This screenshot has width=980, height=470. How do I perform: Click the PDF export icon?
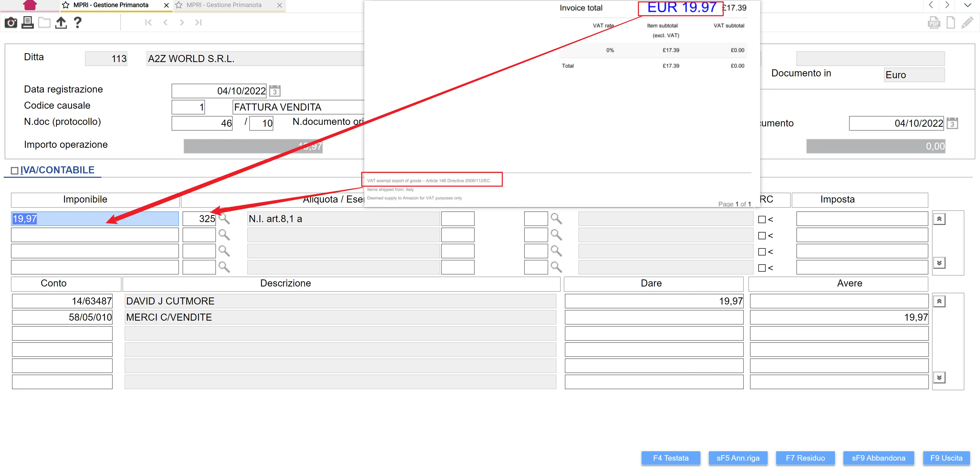[x=933, y=23]
